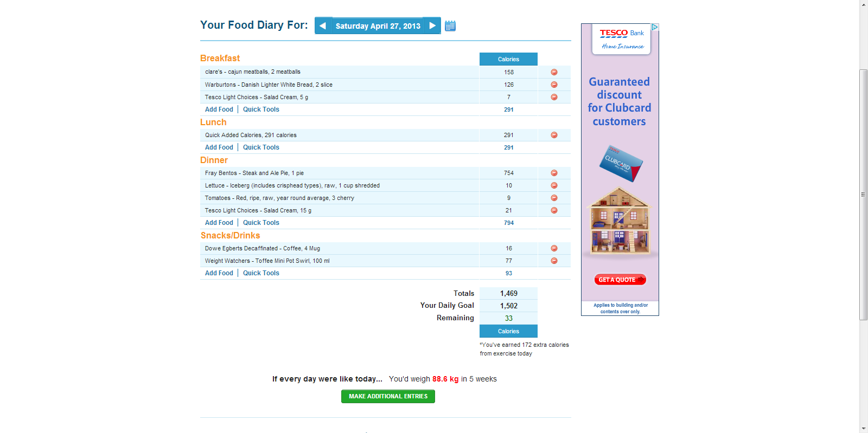This screenshot has height=433, width=868.
Task: Click the projected weight 88.6 kg
Action: coord(445,379)
